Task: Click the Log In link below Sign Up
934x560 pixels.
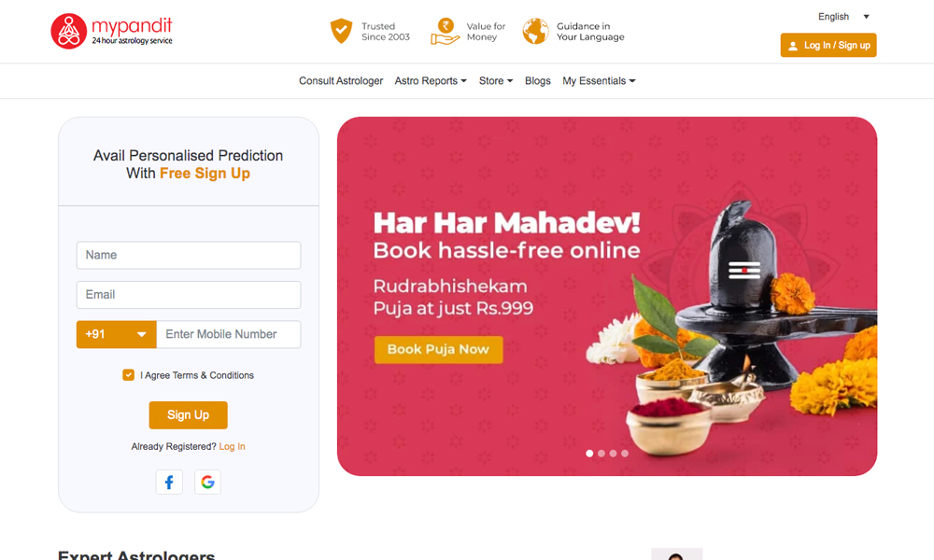Action: [232, 446]
